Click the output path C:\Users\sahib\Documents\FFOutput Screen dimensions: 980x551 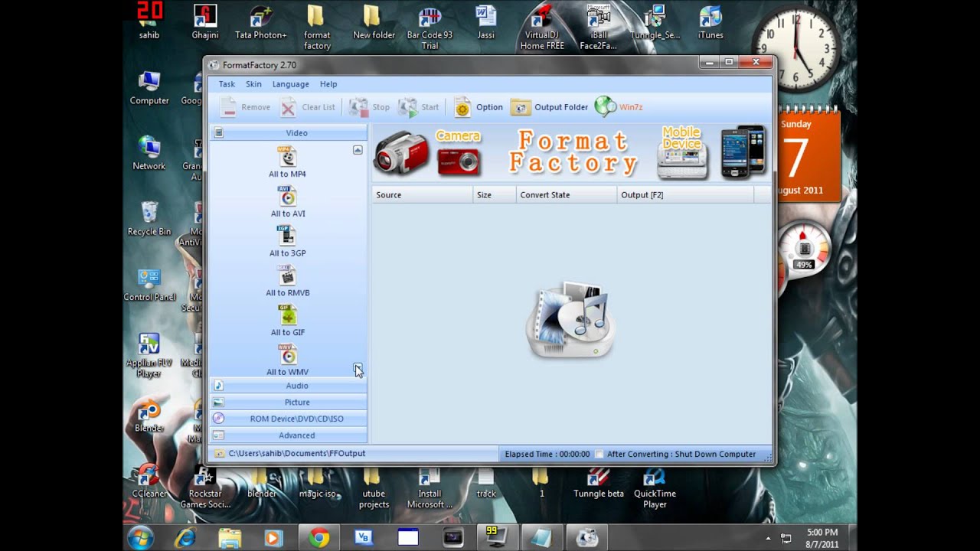coord(297,454)
